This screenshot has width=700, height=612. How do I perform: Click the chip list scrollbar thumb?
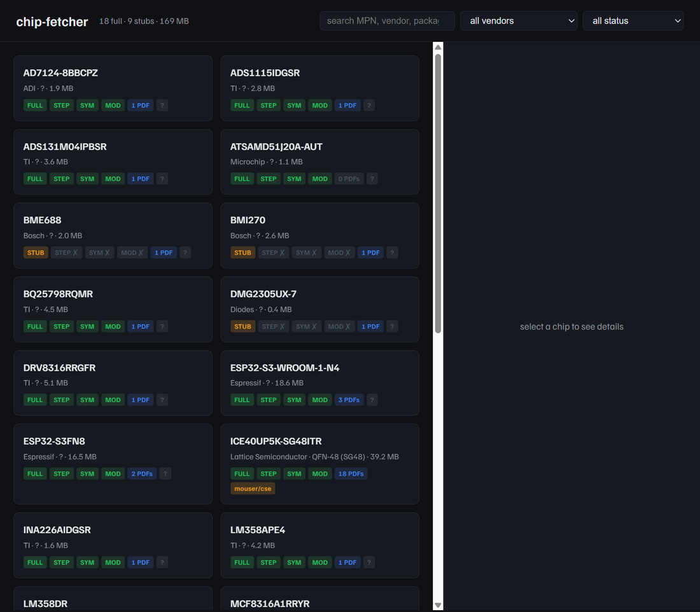point(438,193)
